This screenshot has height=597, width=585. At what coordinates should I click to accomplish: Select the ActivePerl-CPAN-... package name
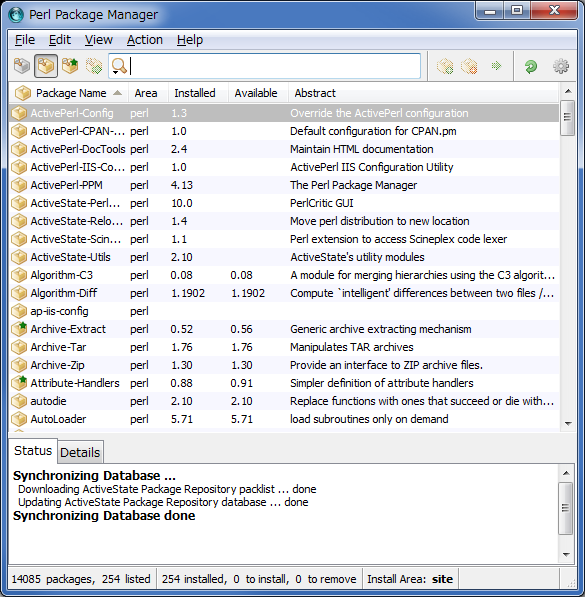tap(77, 131)
